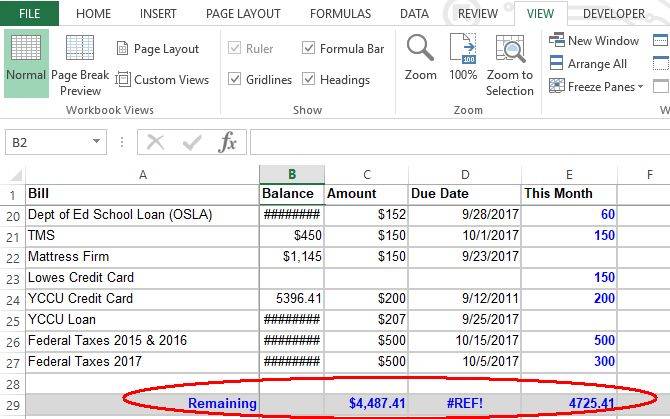This screenshot has width=670, height=419.
Task: Switch to the HOME tab
Action: tap(93, 14)
